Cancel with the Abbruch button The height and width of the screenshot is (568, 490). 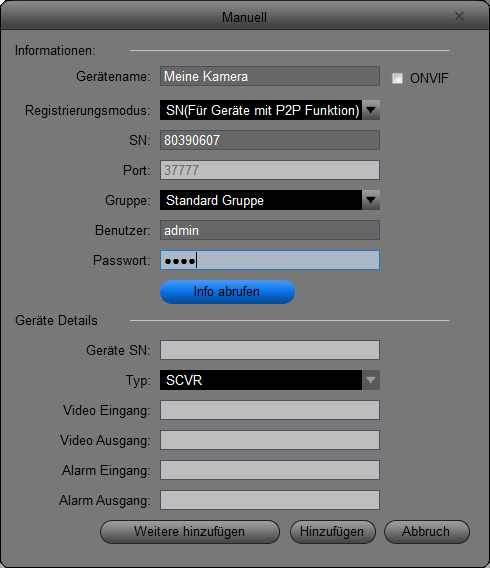pos(427,532)
